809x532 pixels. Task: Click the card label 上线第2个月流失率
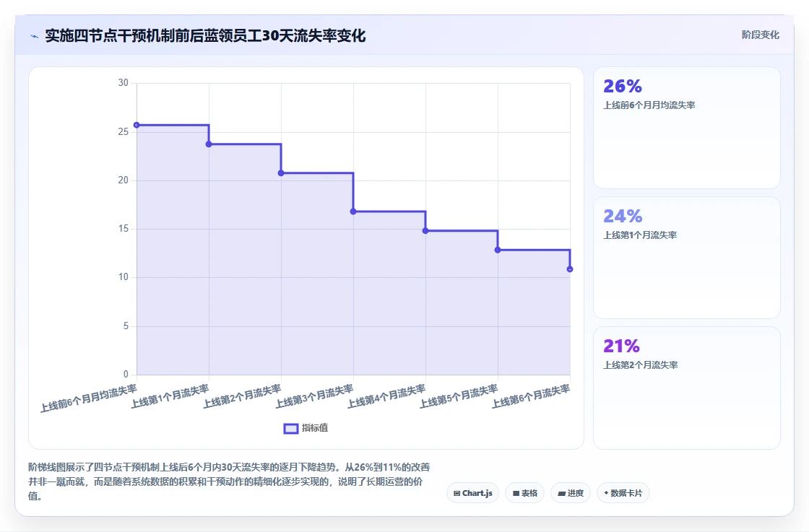(641, 365)
